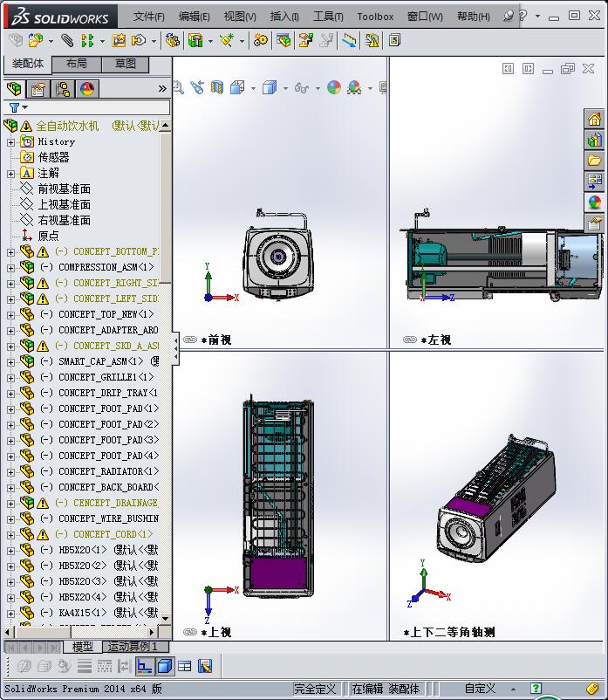Switch to the 模型 tab
Screen dimensions: 608x700
tap(83, 647)
